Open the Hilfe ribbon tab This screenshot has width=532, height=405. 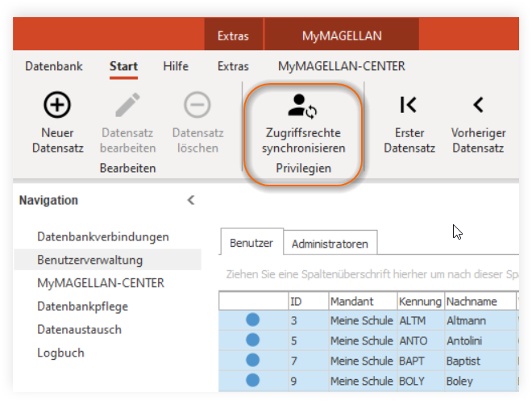click(x=176, y=66)
